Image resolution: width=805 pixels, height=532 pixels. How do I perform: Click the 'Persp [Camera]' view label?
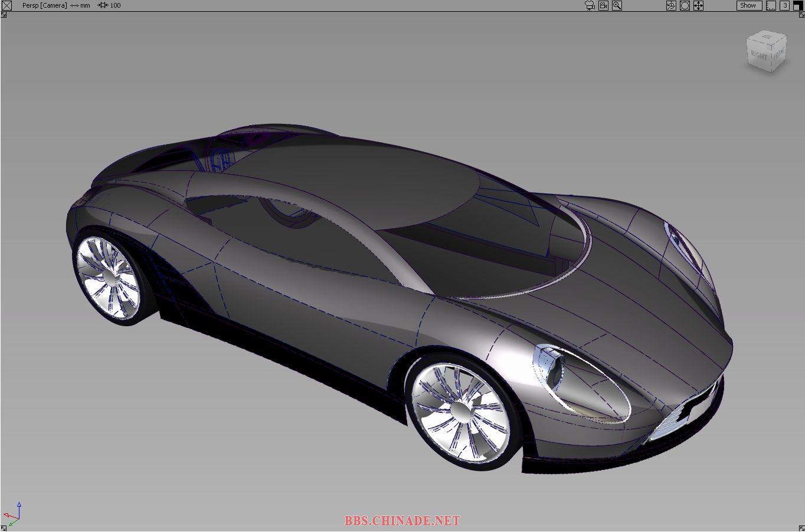(44, 5)
